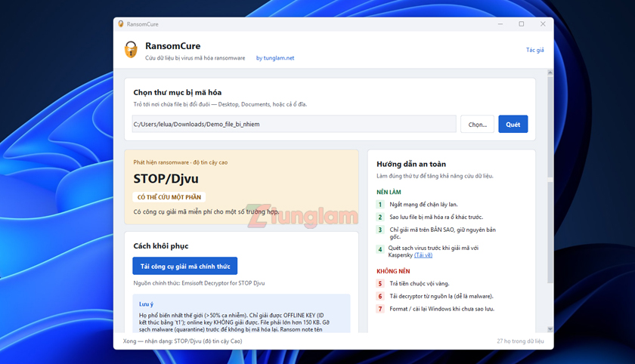Image resolution: width=635 pixels, height=364 pixels.
Task: Click the scrollbar down arrow
Action: (x=550, y=329)
